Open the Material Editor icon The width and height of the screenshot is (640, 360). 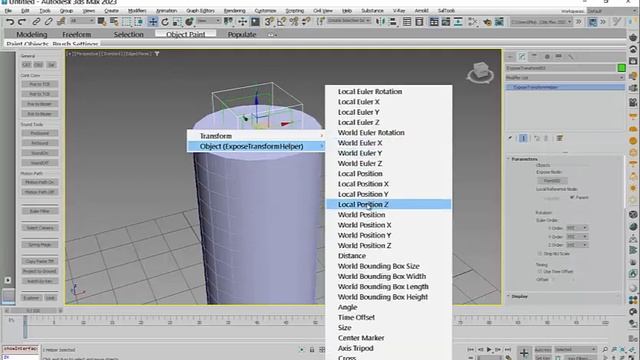tap(473, 22)
